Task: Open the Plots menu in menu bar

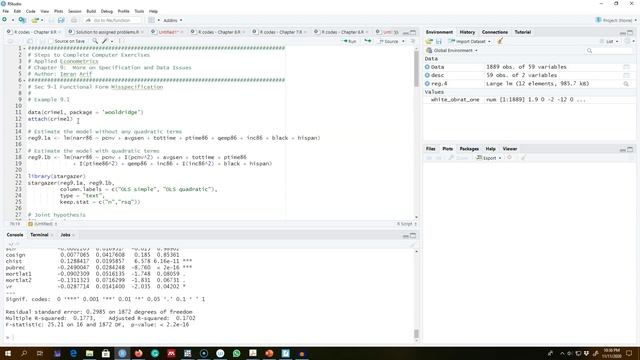Action: (59, 11)
